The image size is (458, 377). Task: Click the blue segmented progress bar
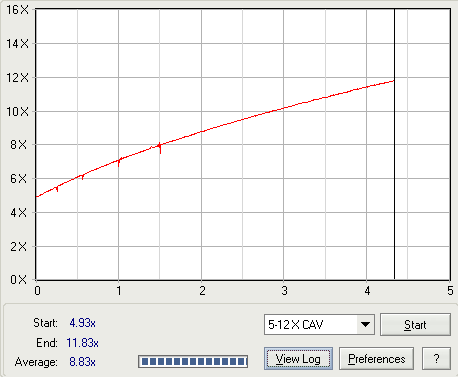pyautogui.click(x=193, y=361)
